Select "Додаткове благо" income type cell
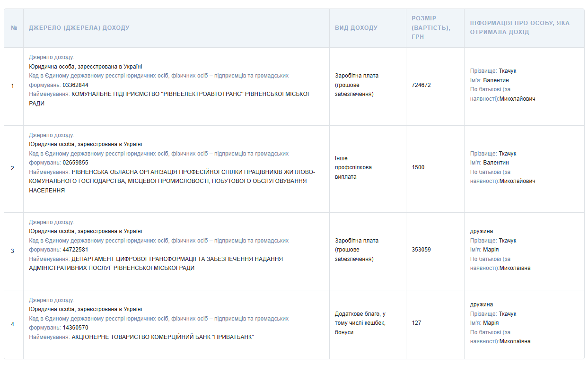Image resolution: width=588 pixels, height=365 pixels. 360,323
